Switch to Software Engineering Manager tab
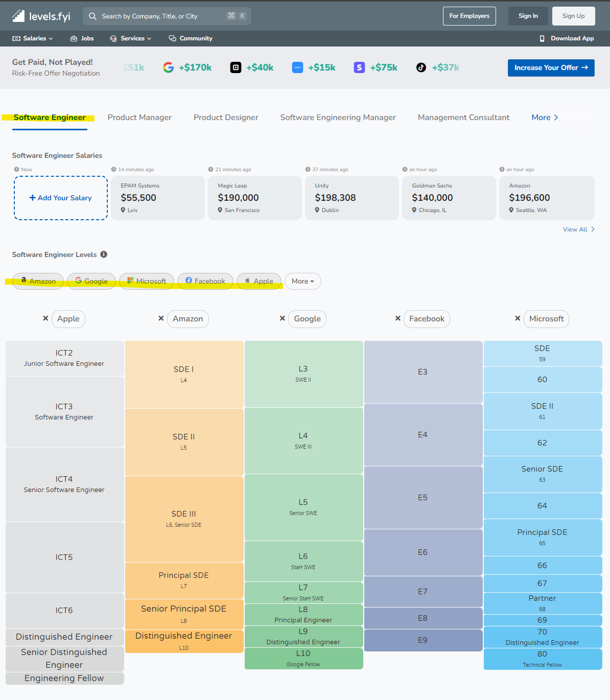Viewport: 610px width, 700px height. click(x=338, y=118)
